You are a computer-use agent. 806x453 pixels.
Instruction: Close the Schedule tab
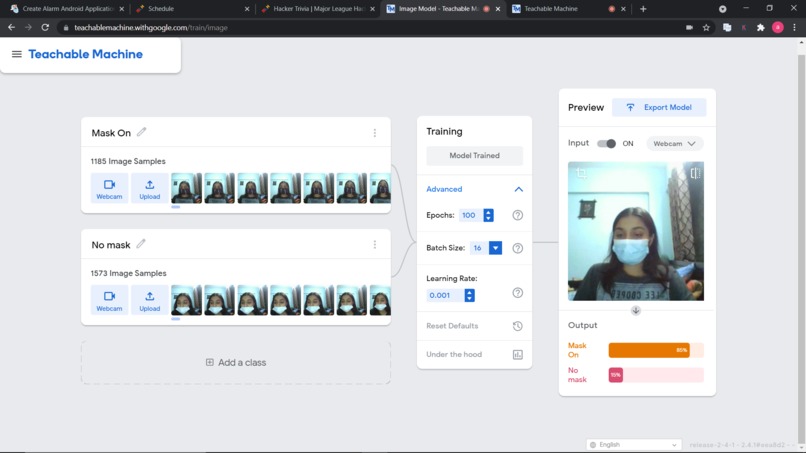pos(247,9)
